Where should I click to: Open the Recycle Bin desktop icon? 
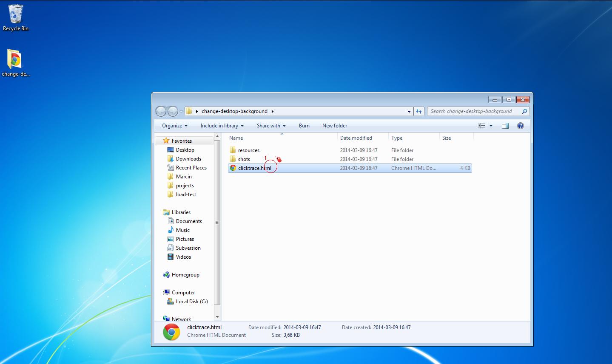tap(16, 18)
